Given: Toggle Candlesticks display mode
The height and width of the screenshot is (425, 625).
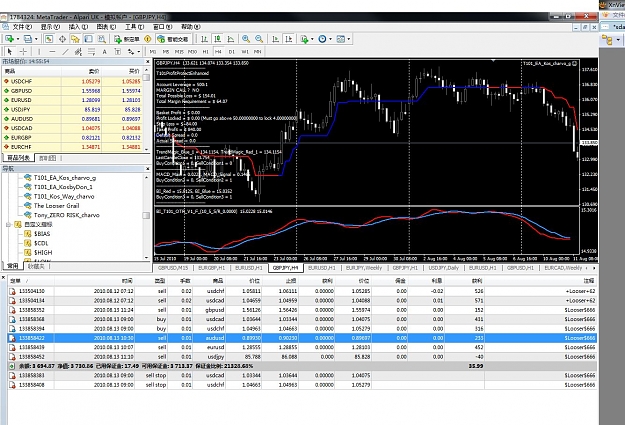Looking at the screenshot, I should (218, 39).
